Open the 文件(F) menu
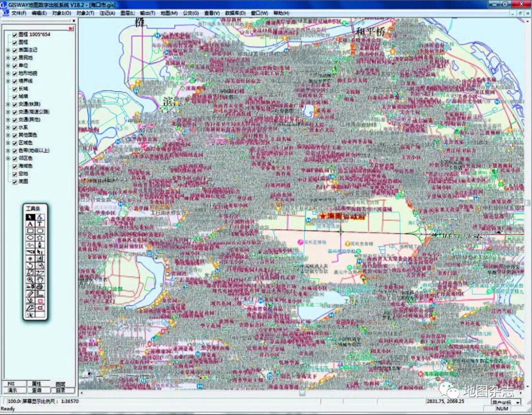 (19, 13)
